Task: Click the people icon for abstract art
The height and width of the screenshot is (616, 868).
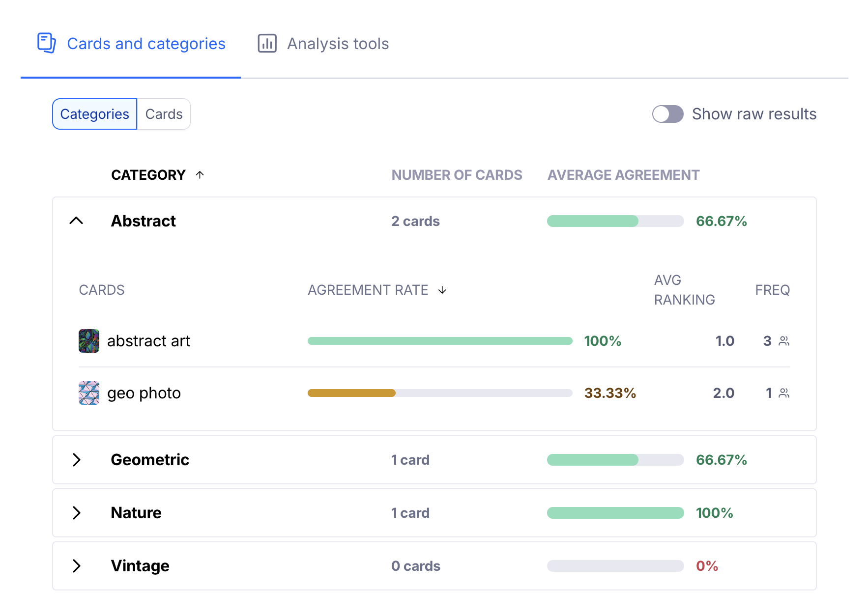Action: click(784, 341)
